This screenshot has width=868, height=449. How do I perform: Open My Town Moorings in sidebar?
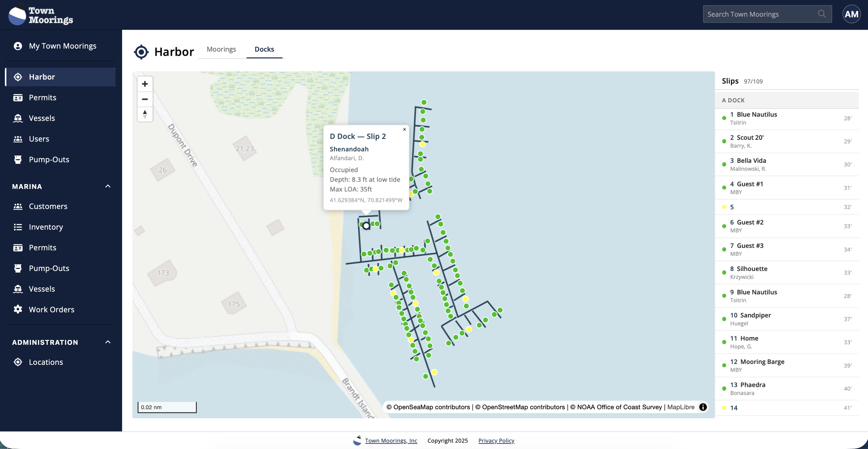[60, 46]
